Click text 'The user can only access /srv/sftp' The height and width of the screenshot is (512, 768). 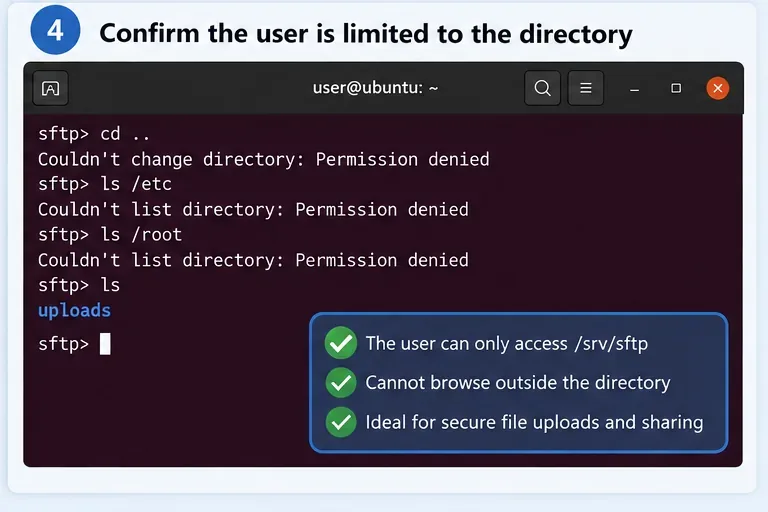[x=506, y=343]
